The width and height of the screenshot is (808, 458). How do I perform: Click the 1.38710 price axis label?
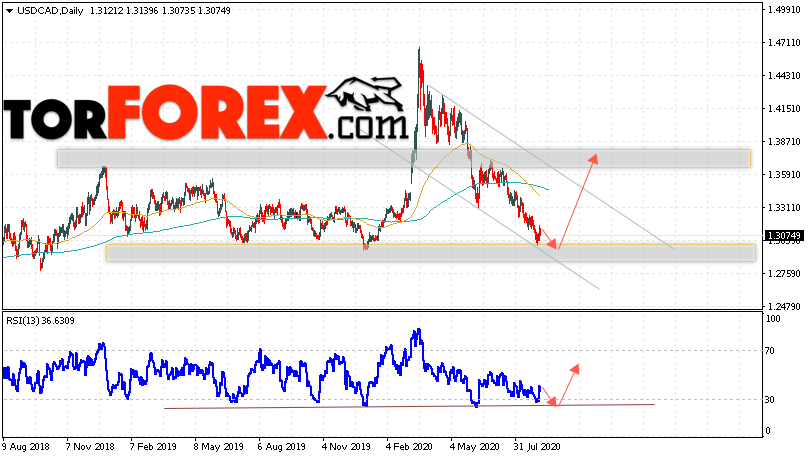[783, 141]
